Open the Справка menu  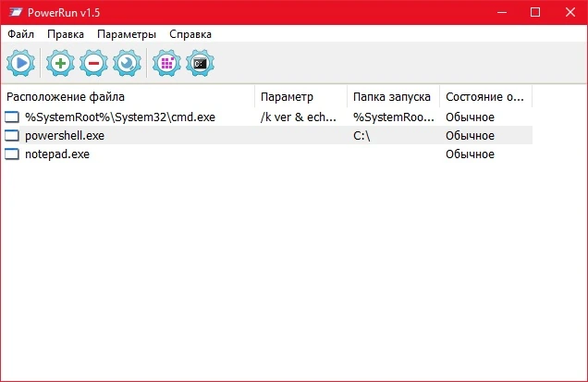point(190,34)
